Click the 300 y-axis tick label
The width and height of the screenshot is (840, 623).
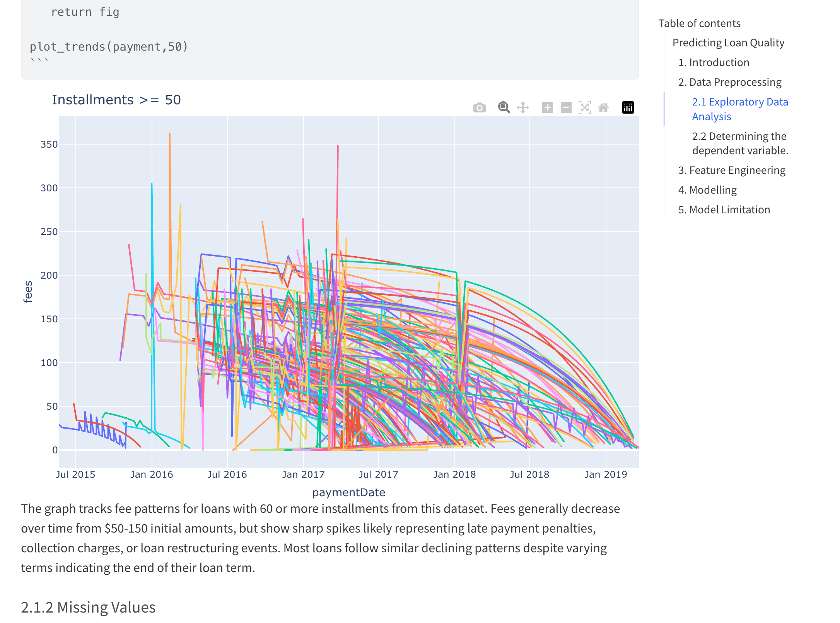pos(49,188)
